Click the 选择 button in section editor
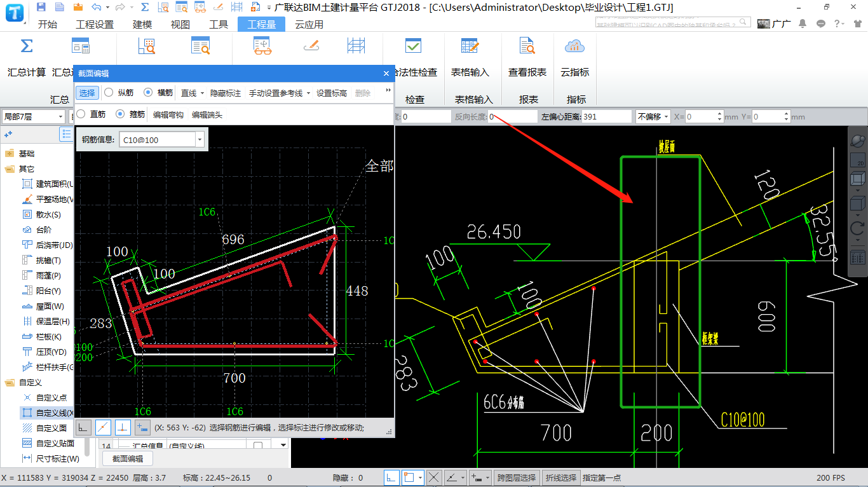Image resolution: width=868 pixels, height=487 pixels. point(87,93)
